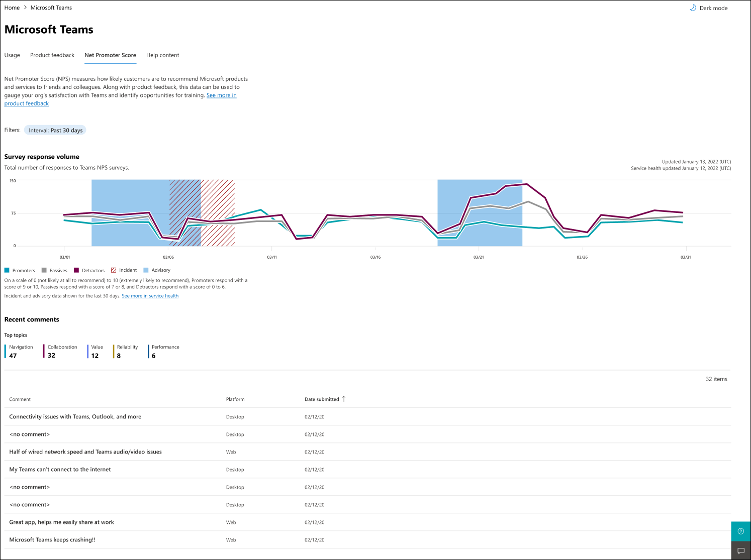Switch to the Usage tab
751x560 pixels.
click(x=12, y=55)
